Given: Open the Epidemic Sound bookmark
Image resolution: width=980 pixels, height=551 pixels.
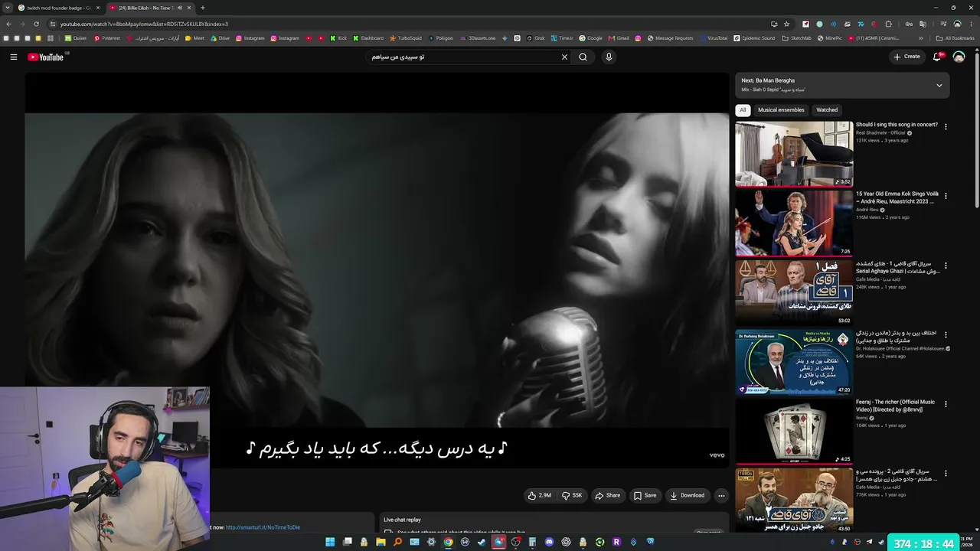Looking at the screenshot, I should click(753, 38).
